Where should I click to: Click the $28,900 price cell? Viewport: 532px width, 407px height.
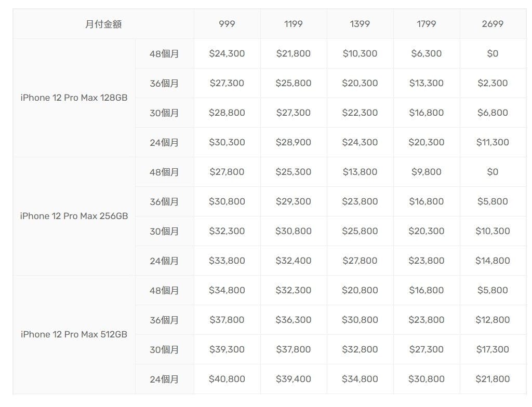click(294, 142)
